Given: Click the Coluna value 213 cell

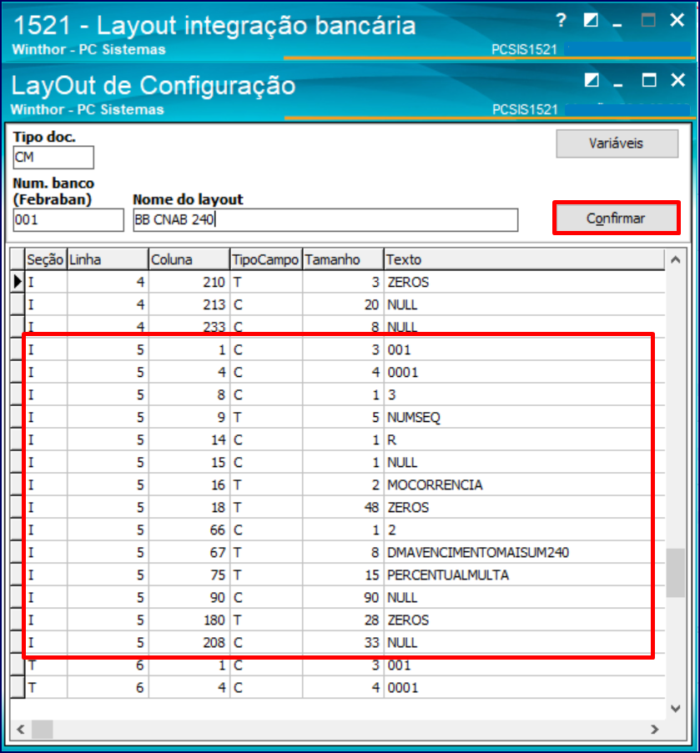Looking at the screenshot, I should click(x=189, y=304).
